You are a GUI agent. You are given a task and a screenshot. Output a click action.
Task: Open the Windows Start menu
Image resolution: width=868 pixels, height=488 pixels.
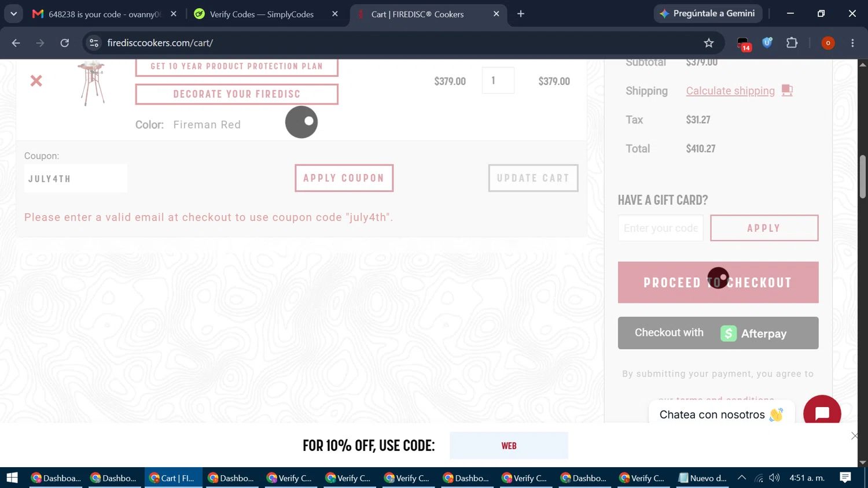click(12, 478)
